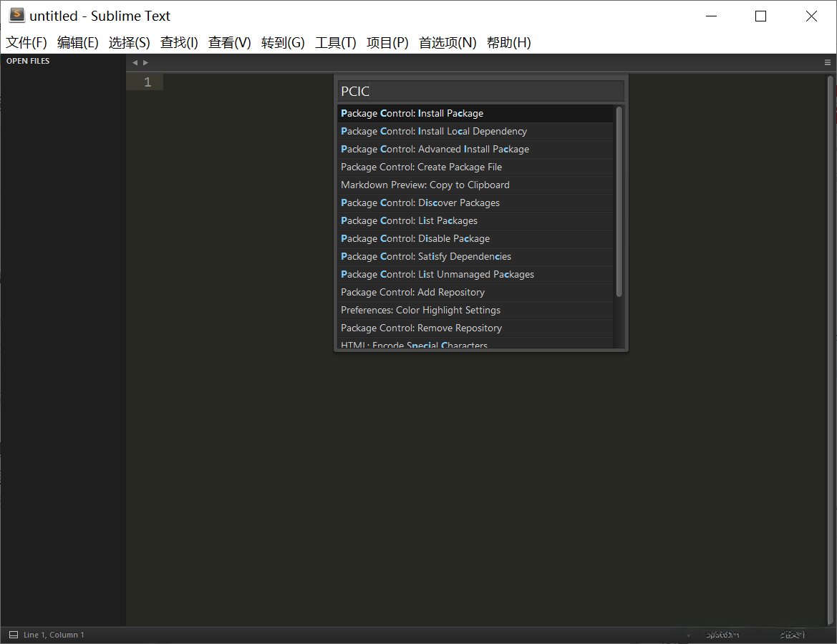Select Package Control: List Unmanaged Packages
Screen dimensions: 837x644
coord(475,274)
